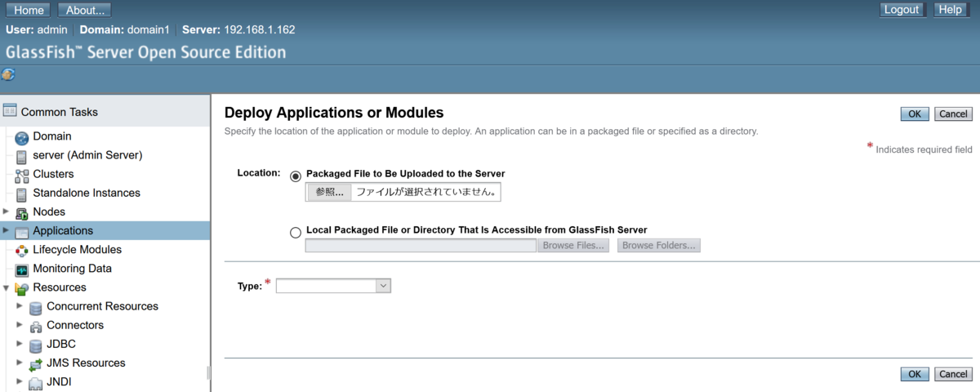Click the Home button
This screenshot has width=980, height=392.
pyautogui.click(x=29, y=10)
